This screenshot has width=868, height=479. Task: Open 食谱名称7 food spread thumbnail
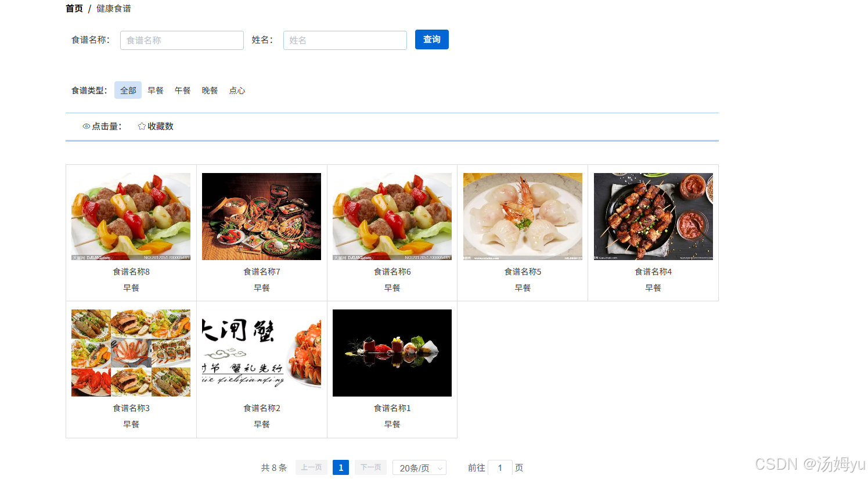261,217
